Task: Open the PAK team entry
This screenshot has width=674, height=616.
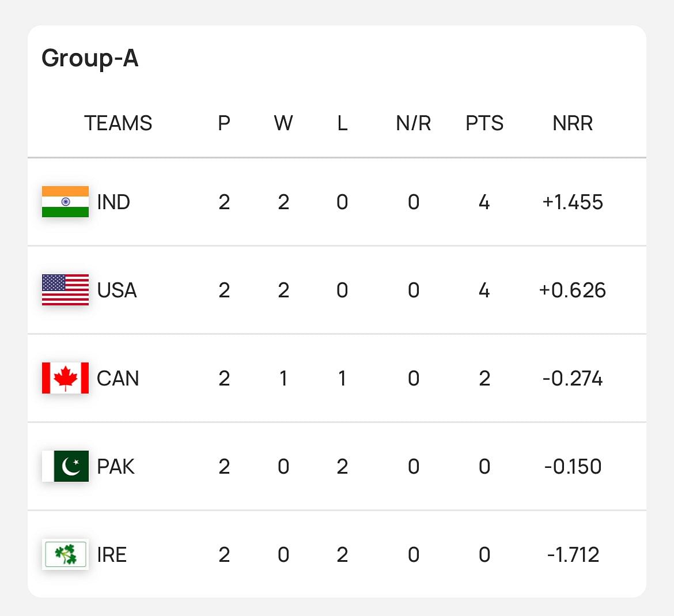Action: tap(116, 467)
